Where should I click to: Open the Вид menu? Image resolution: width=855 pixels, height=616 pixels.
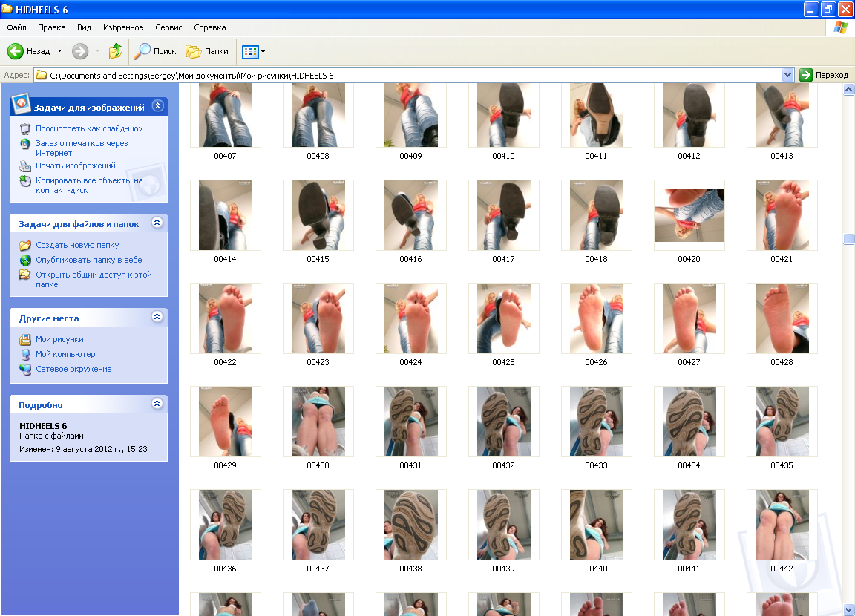click(84, 27)
